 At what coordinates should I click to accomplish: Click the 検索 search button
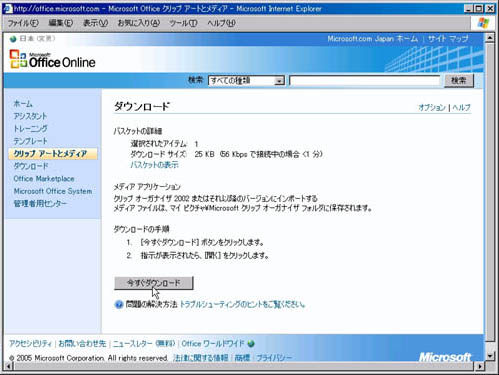459,80
